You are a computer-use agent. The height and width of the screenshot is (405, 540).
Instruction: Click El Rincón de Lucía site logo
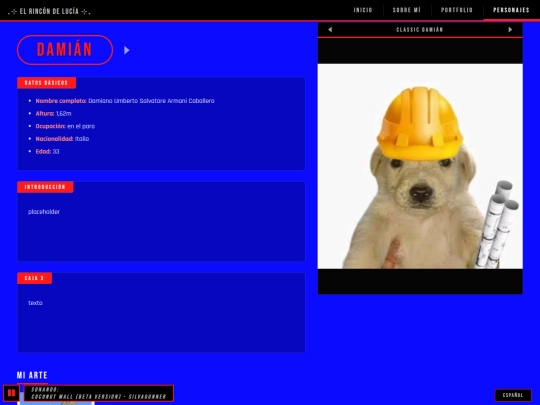49,11
